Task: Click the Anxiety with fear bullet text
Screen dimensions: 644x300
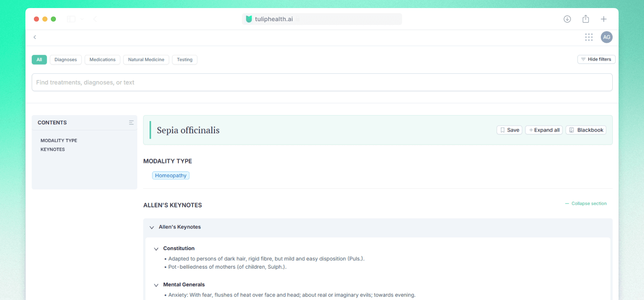Action: [291, 295]
